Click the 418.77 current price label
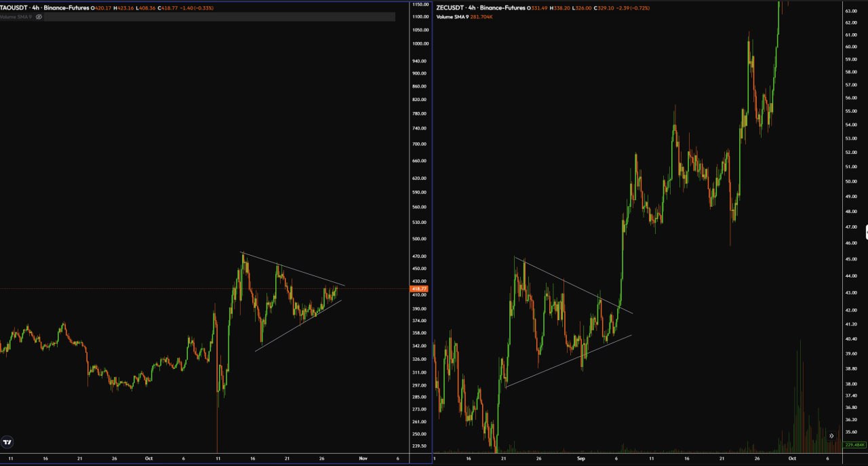The image size is (868, 466). 418,289
